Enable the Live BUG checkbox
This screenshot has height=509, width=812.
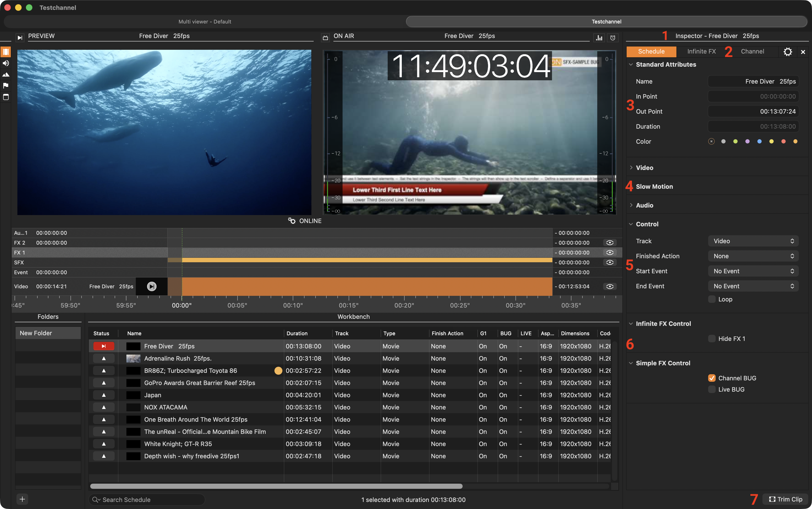pos(712,389)
